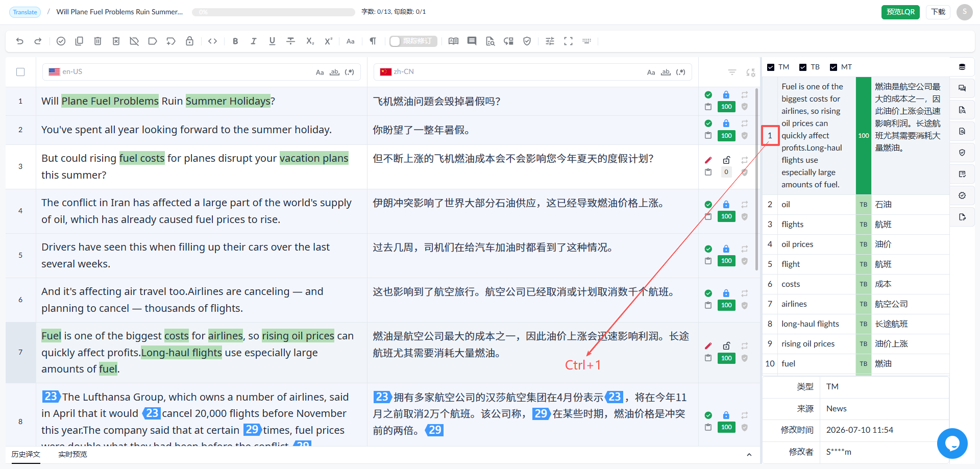This screenshot has height=469, width=980.
Task: Select the 'long-haul flights' term row
Action: pyautogui.click(x=856, y=324)
